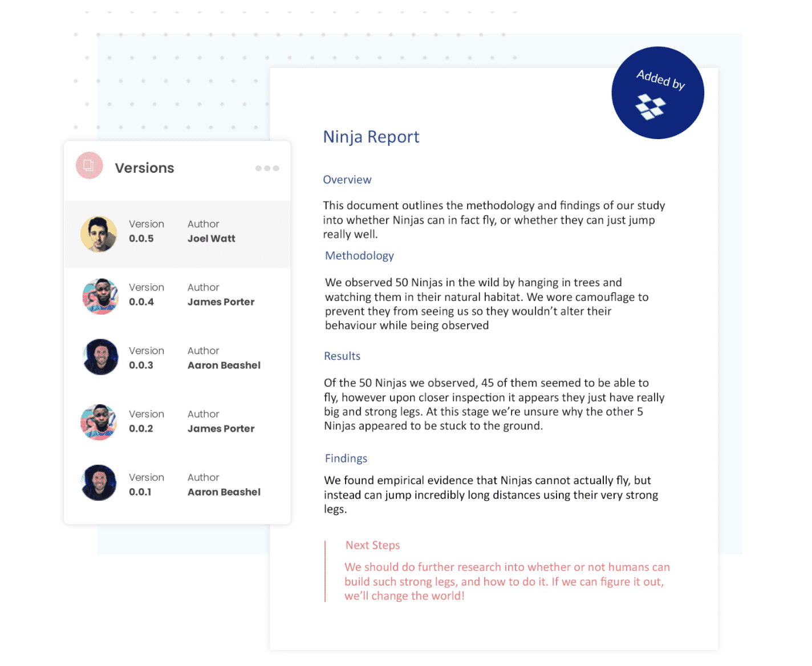Click James Porter's avatar for version 0.0.4
Viewport: 812px width, 666px height.
pos(100,297)
